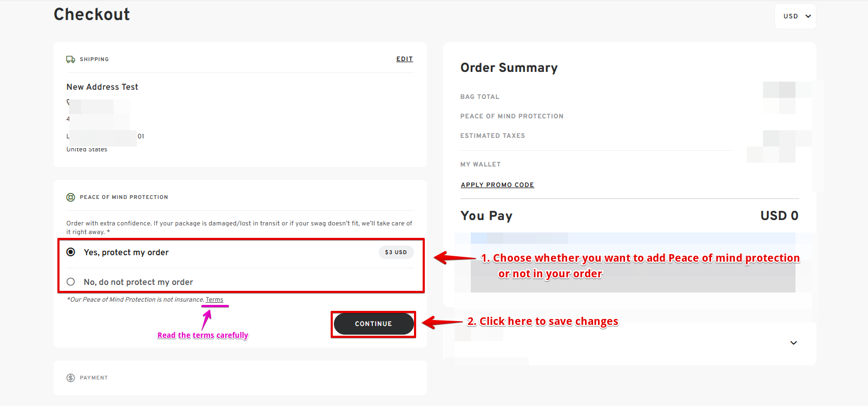Click the Peace of Mind Protection section title

pos(124,197)
